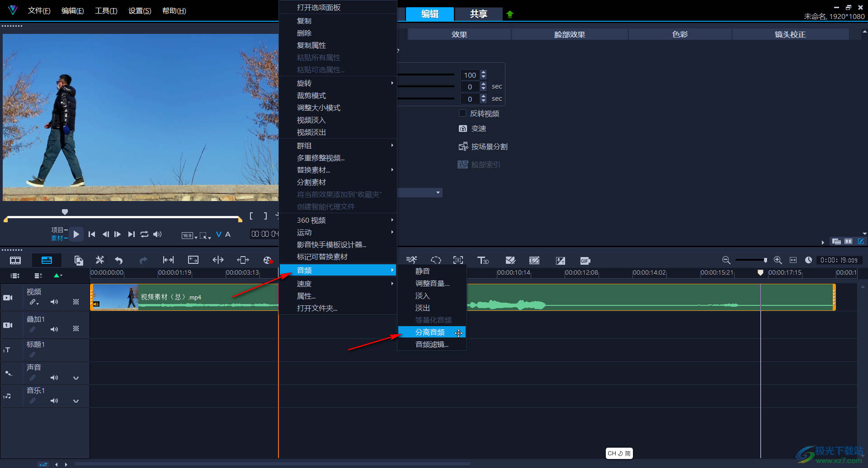Jump to clip start (Home) button
This screenshot has width=868, height=468.
pyautogui.click(x=92, y=234)
